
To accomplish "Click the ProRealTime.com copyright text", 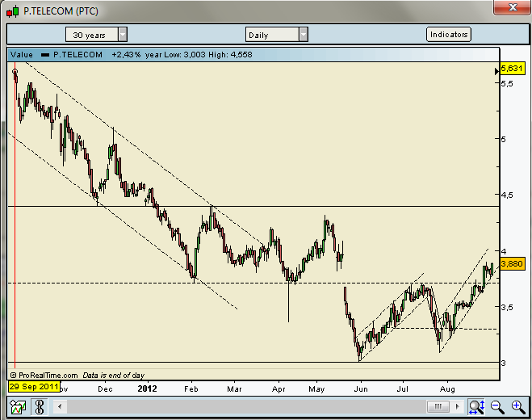I will tap(44, 376).
